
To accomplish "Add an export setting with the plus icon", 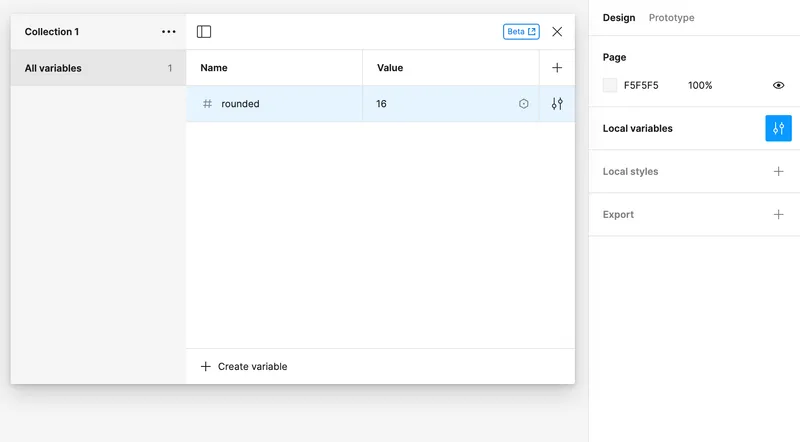I will (x=778, y=214).
